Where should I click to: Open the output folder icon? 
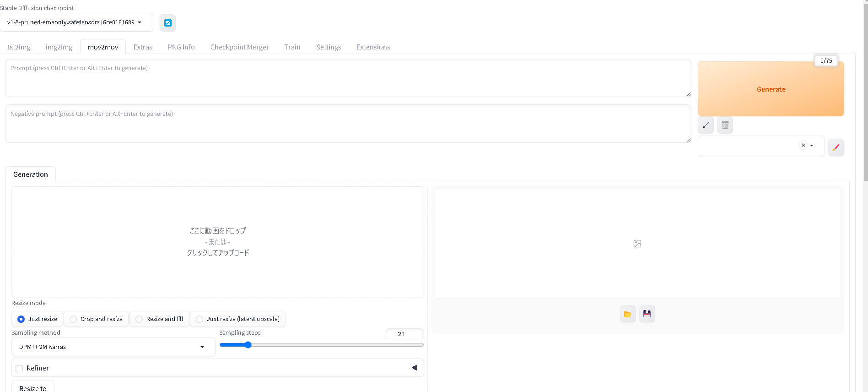click(628, 314)
